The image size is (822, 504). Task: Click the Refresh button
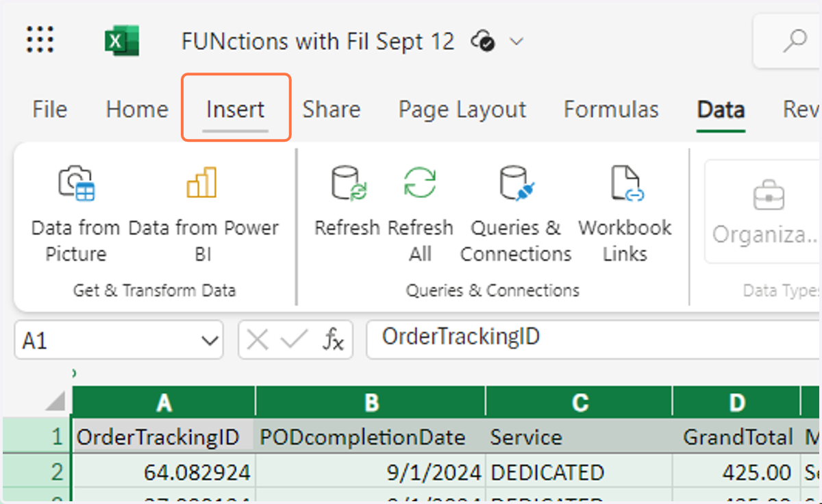click(347, 202)
